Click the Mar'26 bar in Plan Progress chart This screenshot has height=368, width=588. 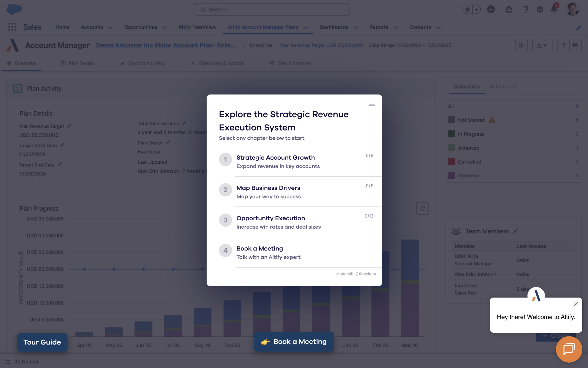(410, 288)
